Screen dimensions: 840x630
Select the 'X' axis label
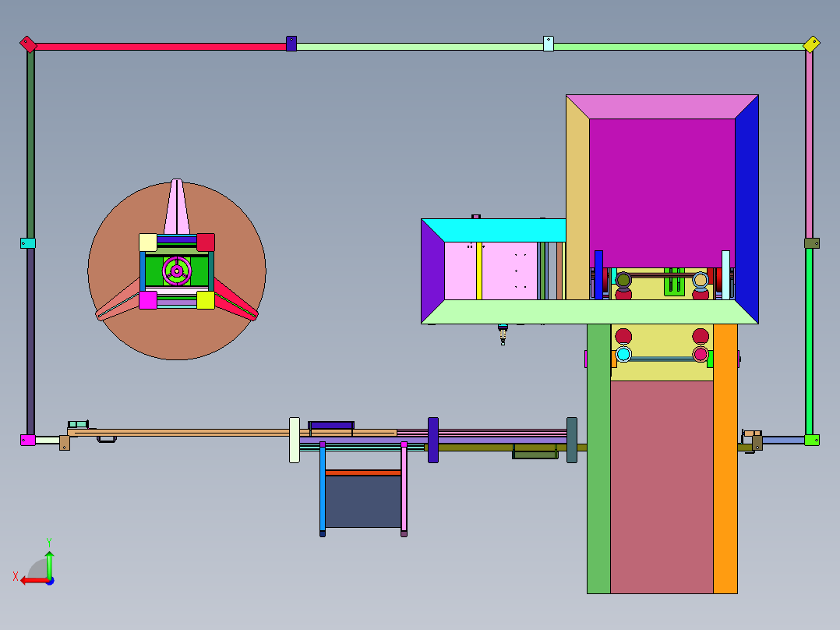16,576
